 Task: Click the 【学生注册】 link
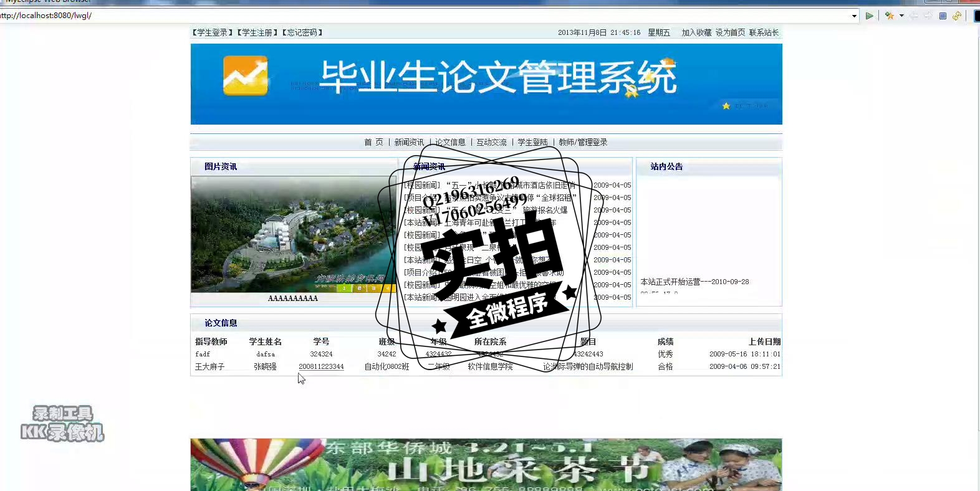[257, 32]
